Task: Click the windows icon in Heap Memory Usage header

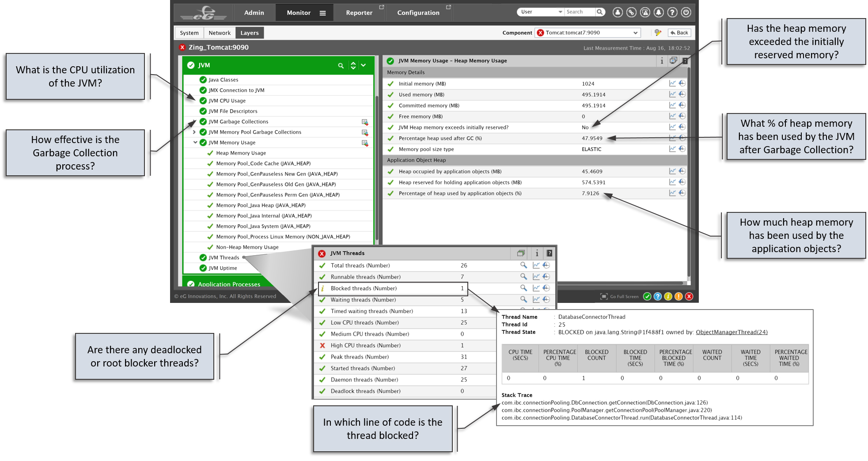Action: (673, 61)
